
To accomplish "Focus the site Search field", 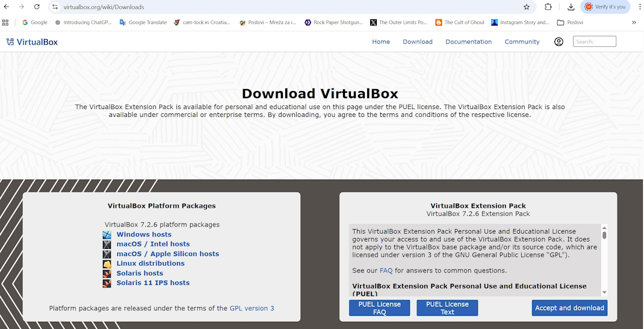I will [x=594, y=42].
